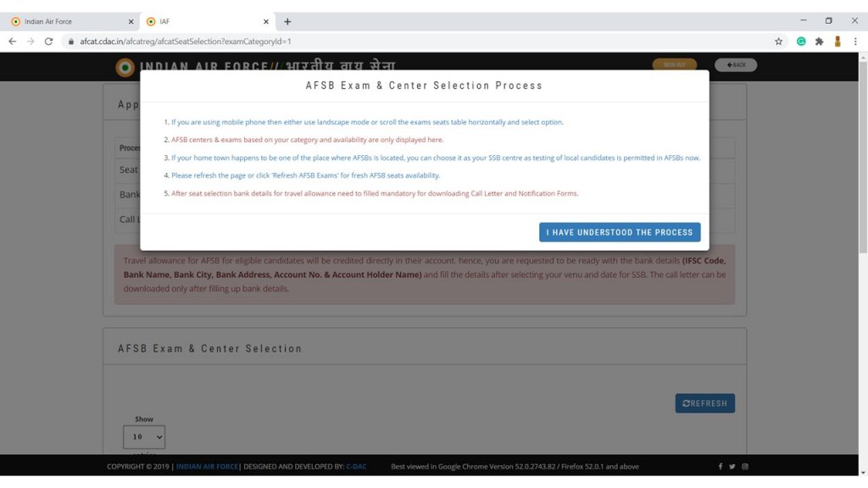Open the Twitter icon in the footer
The image size is (868, 488).
tap(732, 466)
